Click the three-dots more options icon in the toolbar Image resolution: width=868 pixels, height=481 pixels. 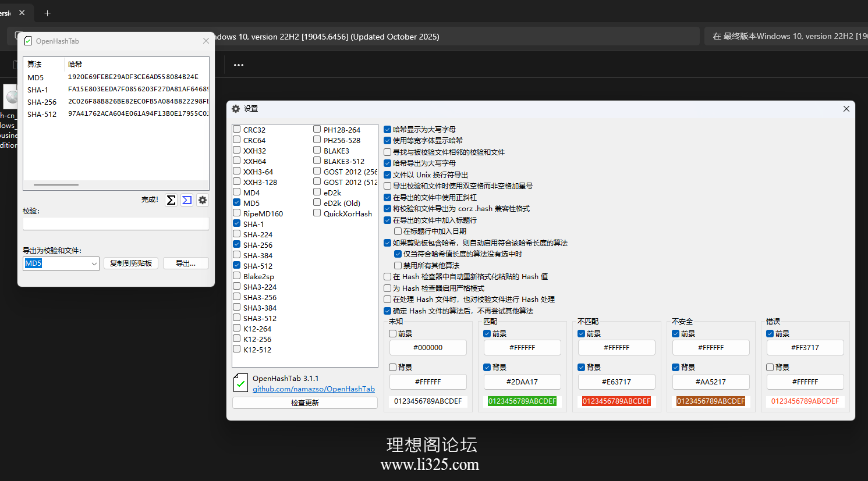tap(238, 65)
